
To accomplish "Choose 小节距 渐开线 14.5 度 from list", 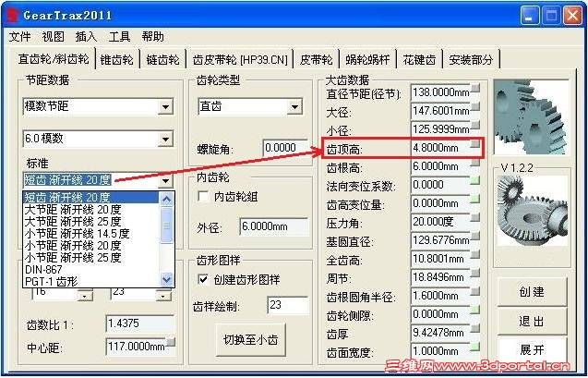I will click(91, 234).
